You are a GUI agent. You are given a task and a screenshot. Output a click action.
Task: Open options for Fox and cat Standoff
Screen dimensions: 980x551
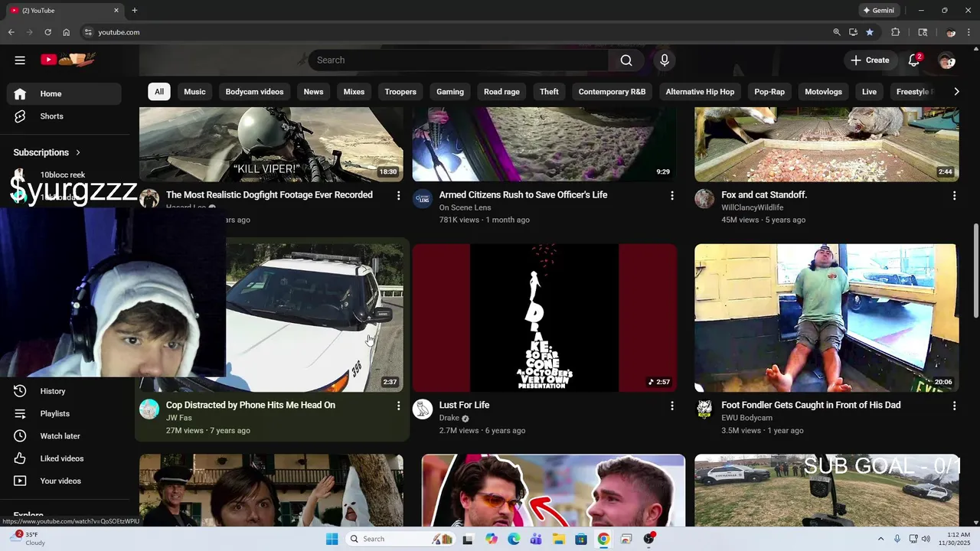(x=954, y=196)
